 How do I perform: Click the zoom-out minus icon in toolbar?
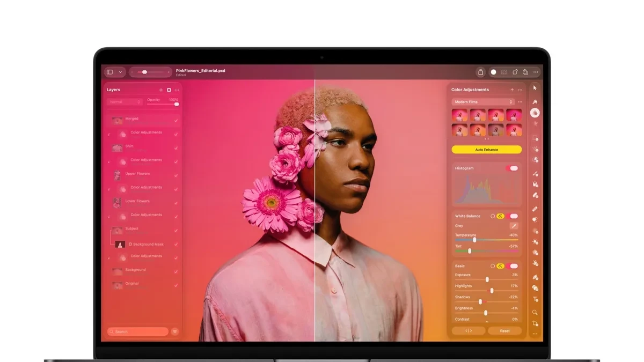[x=132, y=72]
